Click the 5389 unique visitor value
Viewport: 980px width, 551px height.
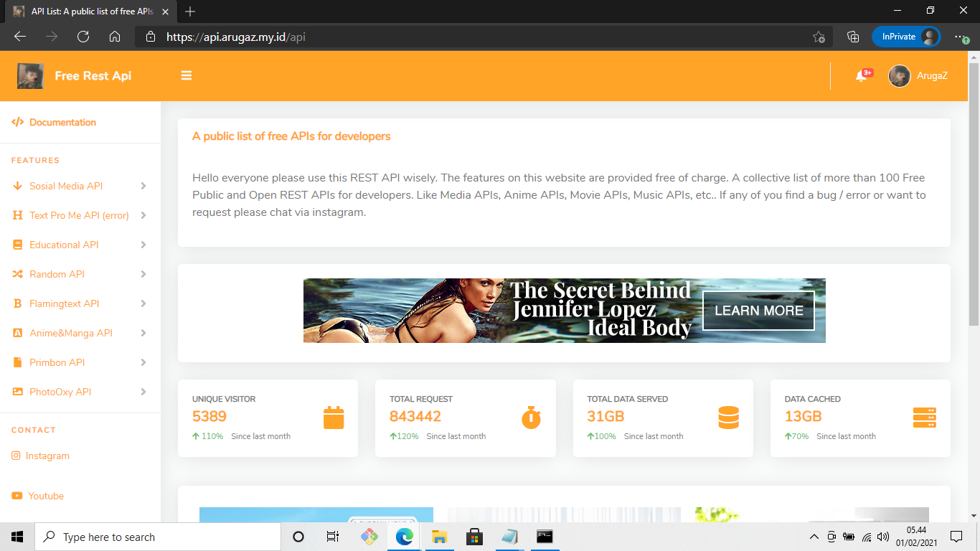[x=209, y=417]
